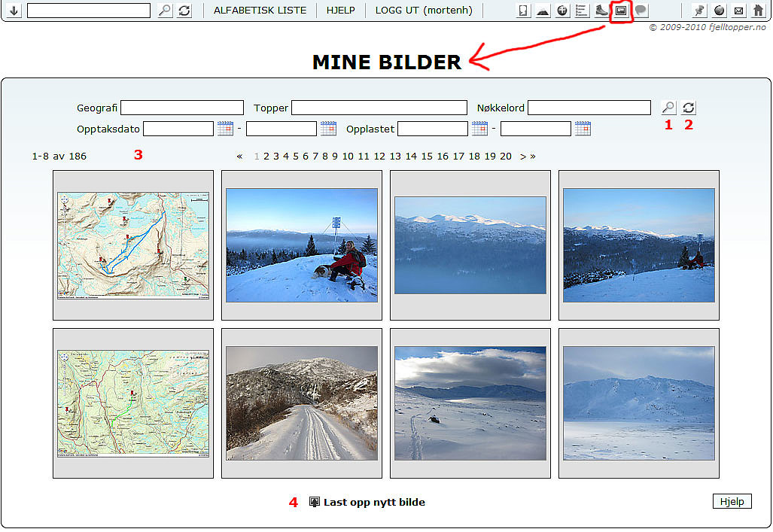
Task: Open thumbnail of person in red jacket with dog
Action: (x=302, y=245)
